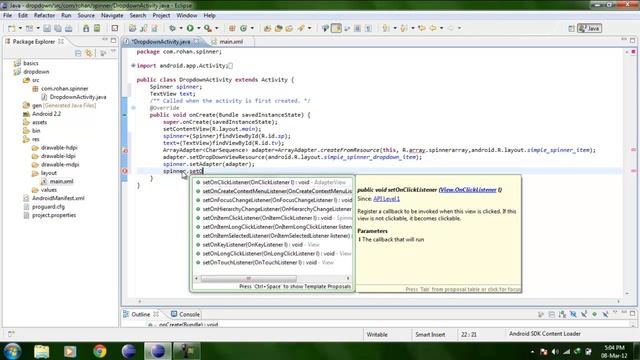Click the proposal list horizontal scrollbar
Screen dimensions: 640x360
pyautogui.click(x=248, y=278)
